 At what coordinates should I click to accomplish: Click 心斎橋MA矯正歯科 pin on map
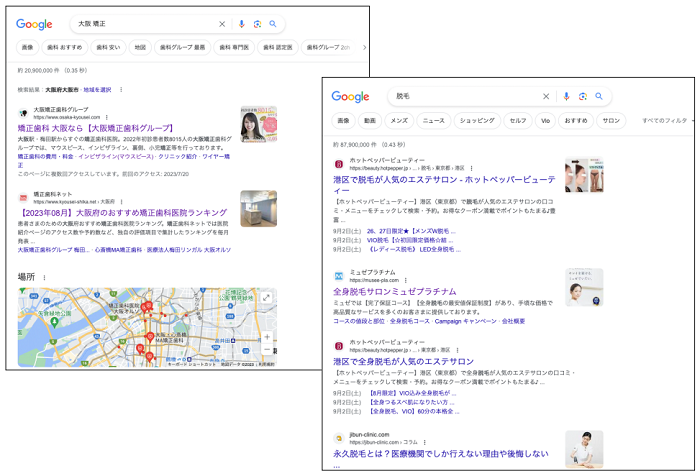(150, 337)
